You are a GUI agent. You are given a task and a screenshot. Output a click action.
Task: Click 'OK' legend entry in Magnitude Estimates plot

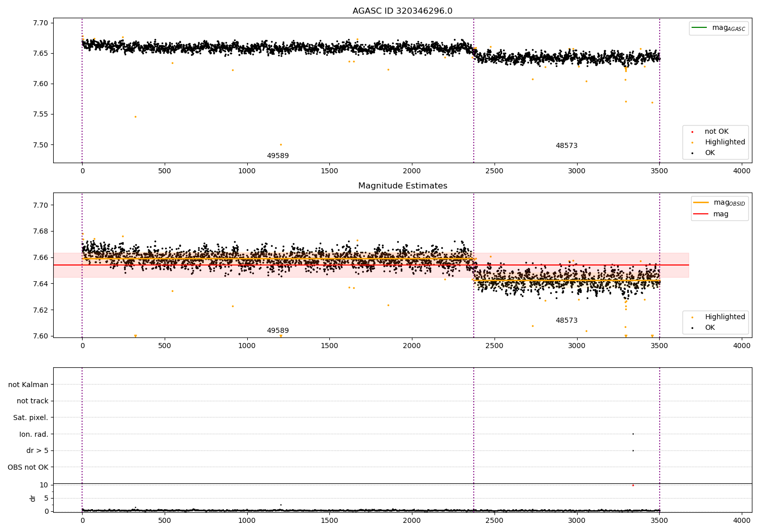pos(710,328)
